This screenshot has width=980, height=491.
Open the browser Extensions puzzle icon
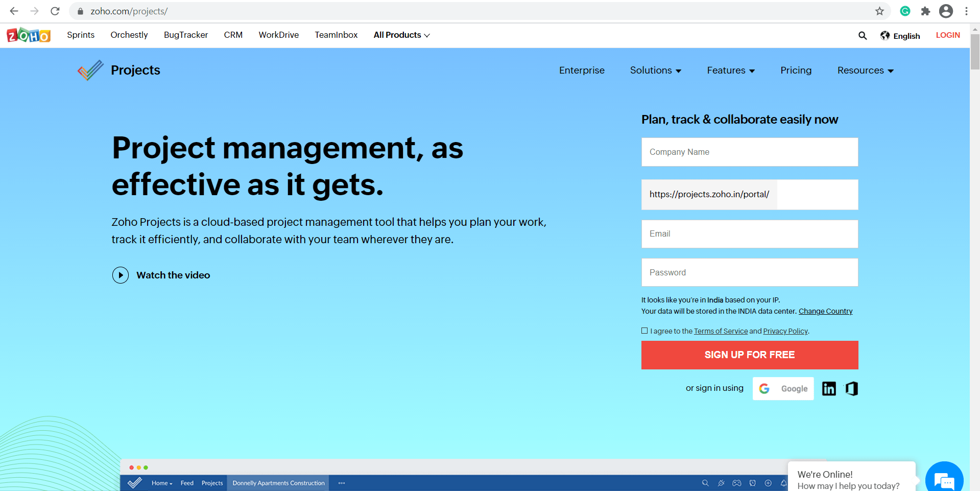pos(925,11)
